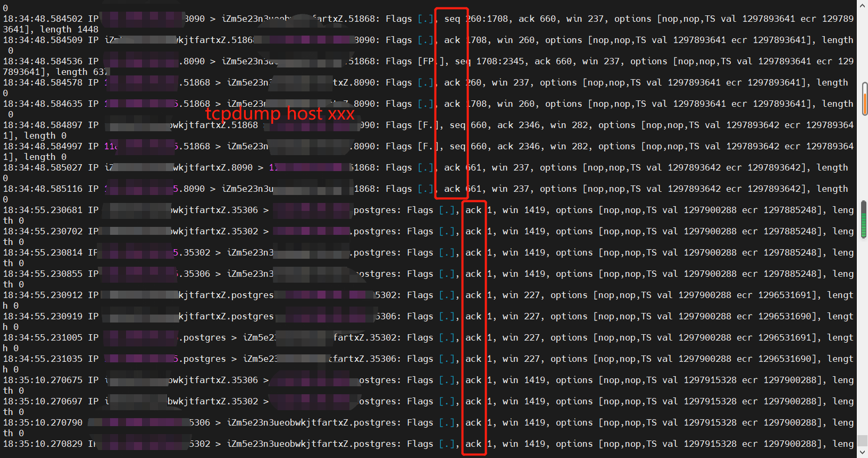The width and height of the screenshot is (868, 458).
Task: Click the '260:1708' sequence range
Action: click(487, 19)
